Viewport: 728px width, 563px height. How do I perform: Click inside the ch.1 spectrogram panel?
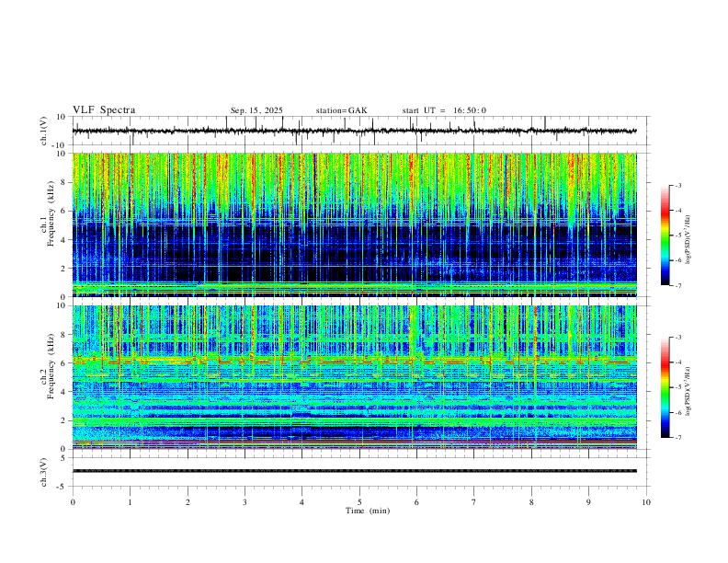point(354,224)
